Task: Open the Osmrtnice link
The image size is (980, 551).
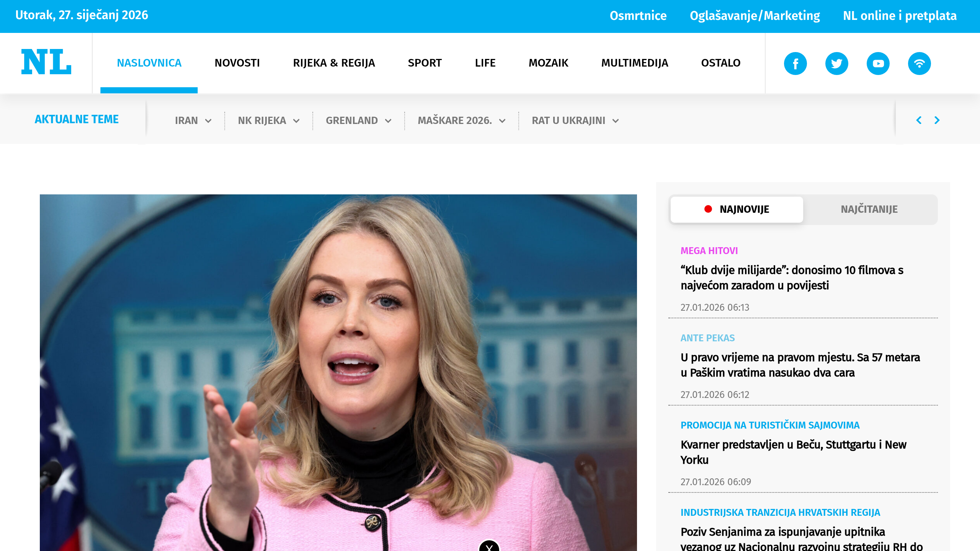Action: (x=638, y=16)
